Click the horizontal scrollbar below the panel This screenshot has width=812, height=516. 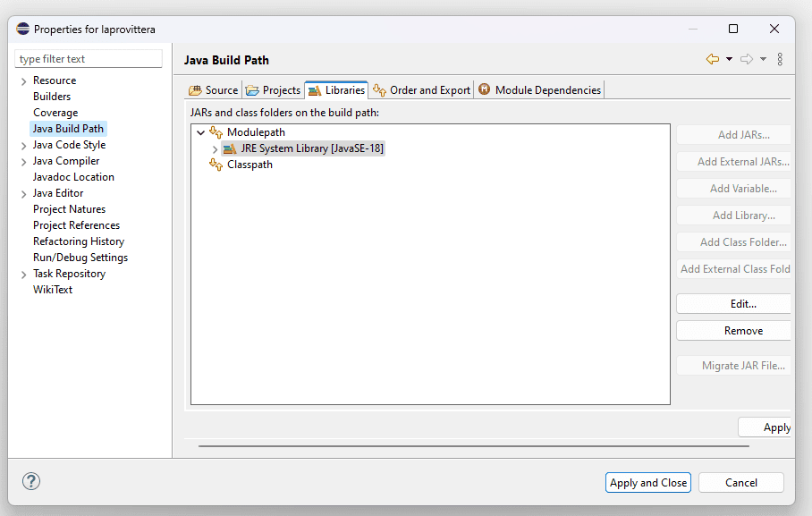474,445
